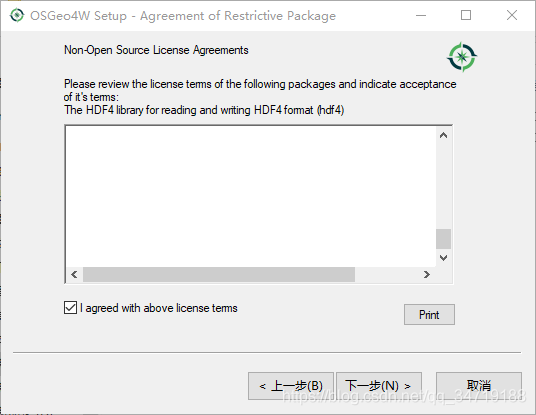This screenshot has width=536, height=415.
Task: Cancel setup with the 取消 button
Action: tap(479, 386)
